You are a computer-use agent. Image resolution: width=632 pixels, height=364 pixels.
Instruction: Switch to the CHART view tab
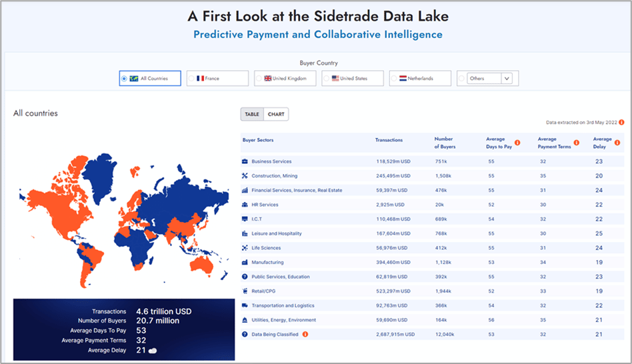click(276, 114)
